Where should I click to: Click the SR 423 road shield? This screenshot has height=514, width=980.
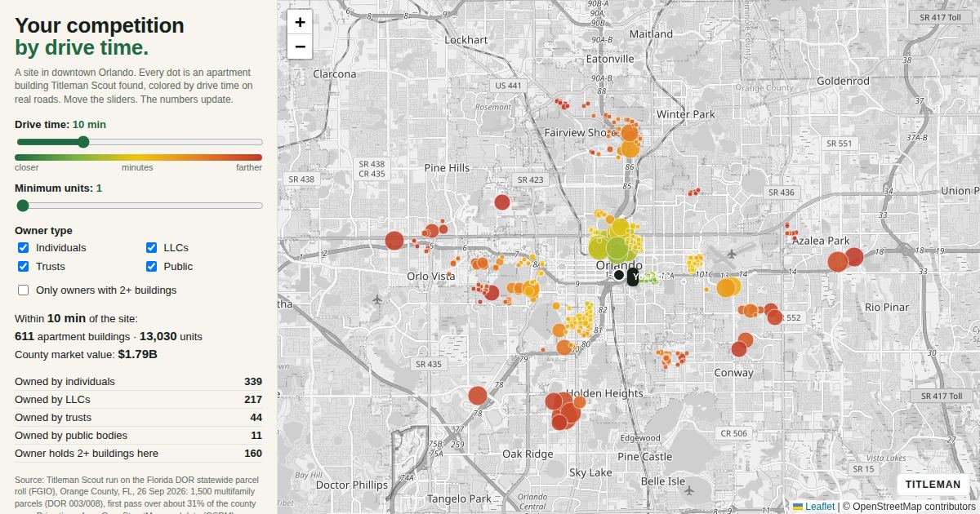tap(530, 180)
